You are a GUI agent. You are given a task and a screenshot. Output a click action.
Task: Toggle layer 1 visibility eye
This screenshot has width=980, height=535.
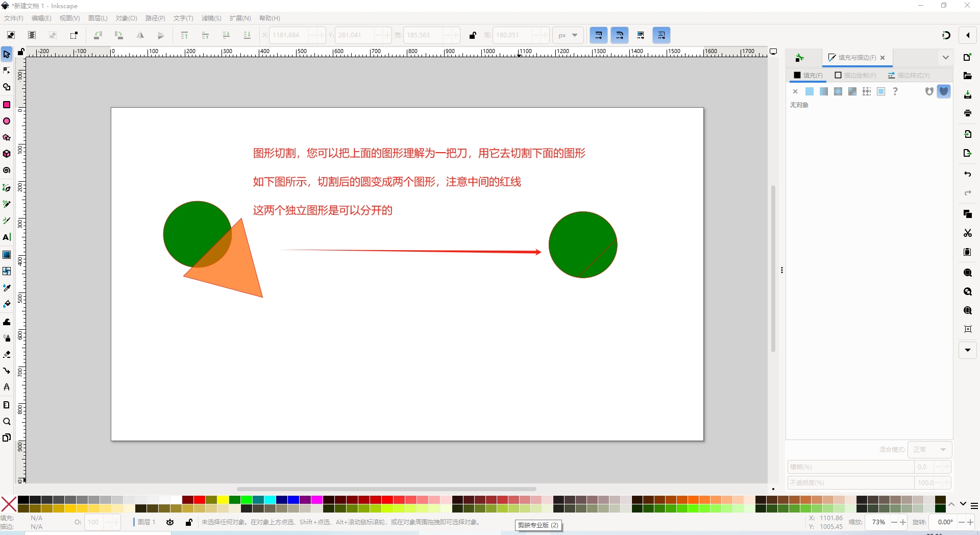click(x=170, y=522)
